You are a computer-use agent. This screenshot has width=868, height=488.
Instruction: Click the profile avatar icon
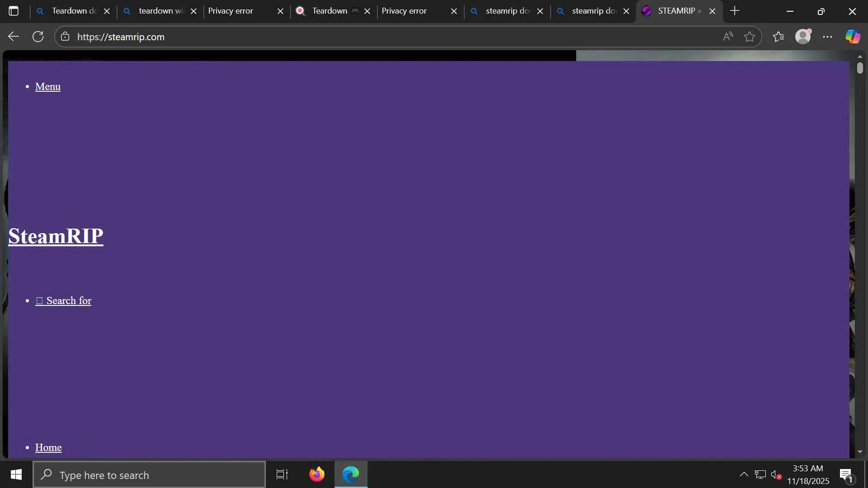[x=803, y=37]
